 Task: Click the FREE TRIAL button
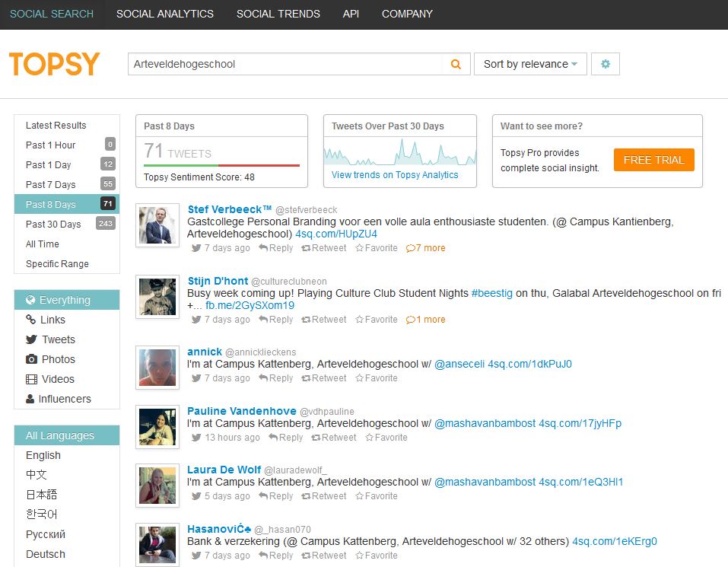[x=653, y=160]
